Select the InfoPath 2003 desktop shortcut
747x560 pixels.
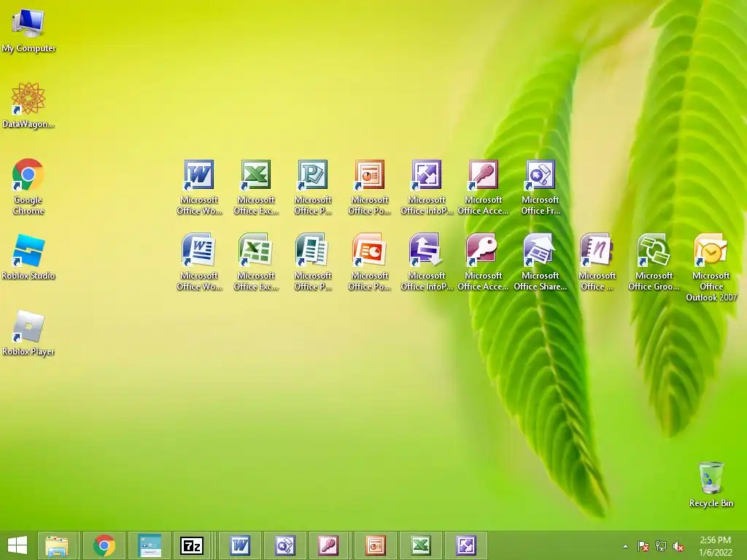coord(426,187)
